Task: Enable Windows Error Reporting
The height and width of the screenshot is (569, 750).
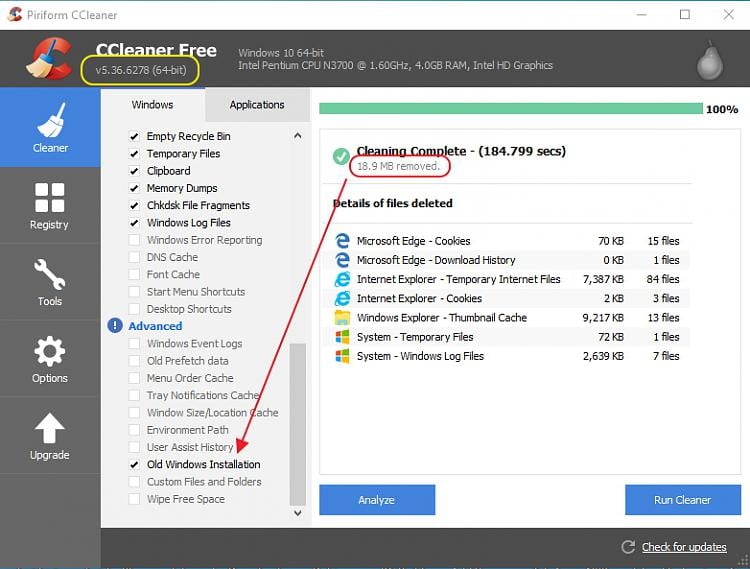Action: coord(134,240)
